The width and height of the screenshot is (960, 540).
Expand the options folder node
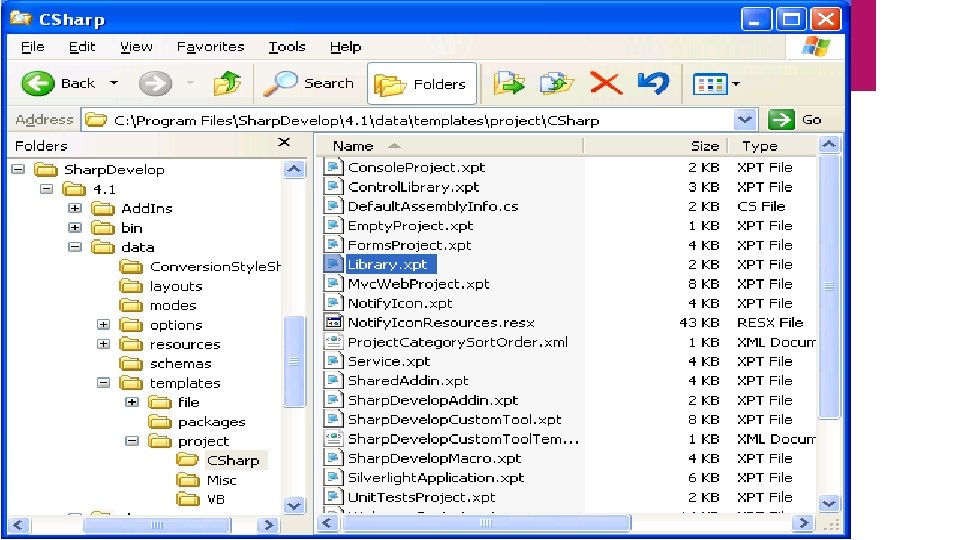(x=103, y=324)
